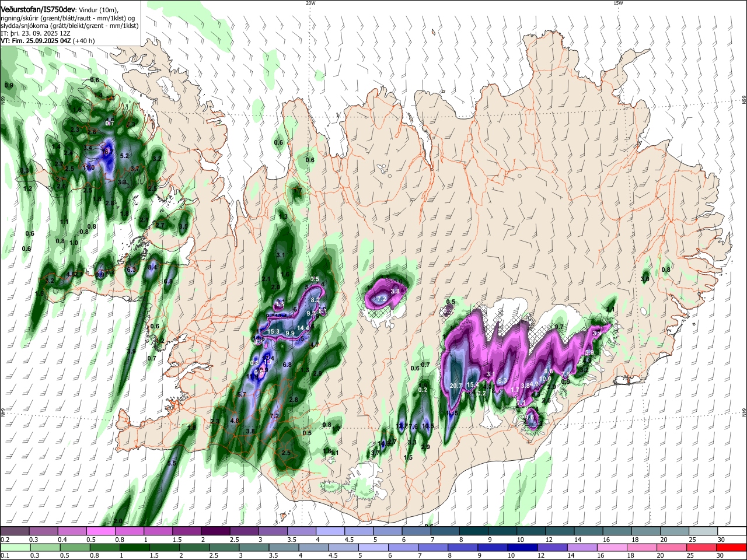The image size is (747, 560).
Task: Pick the dark purple upper legend swatch at 2
Action: [215, 531]
